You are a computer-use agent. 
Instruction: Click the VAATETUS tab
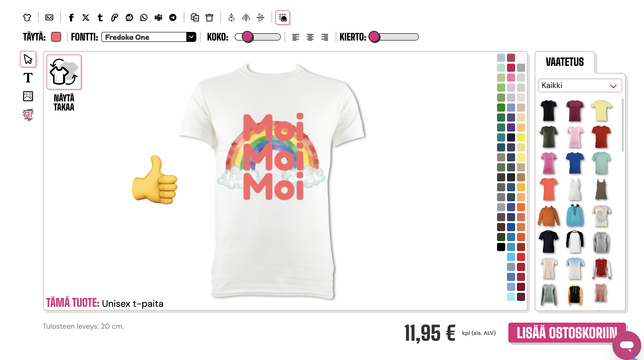(564, 62)
